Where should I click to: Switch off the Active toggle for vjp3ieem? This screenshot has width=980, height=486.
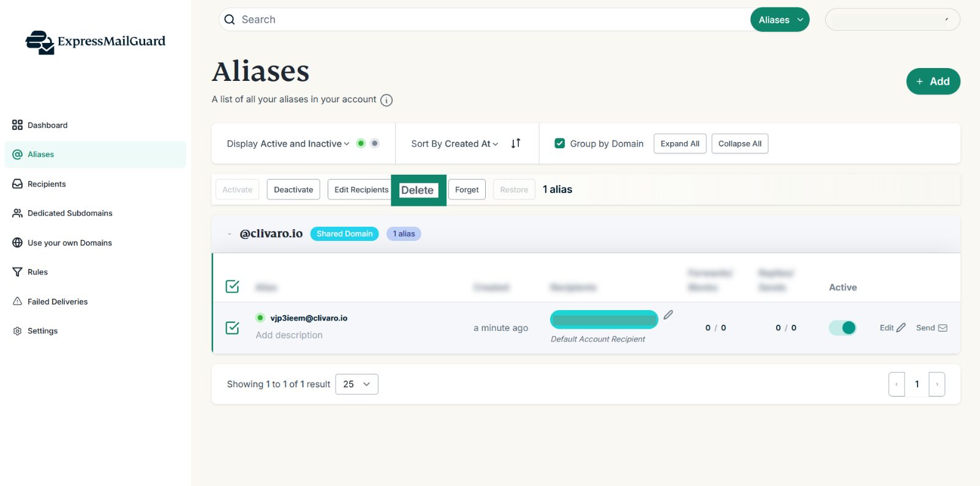(x=843, y=328)
